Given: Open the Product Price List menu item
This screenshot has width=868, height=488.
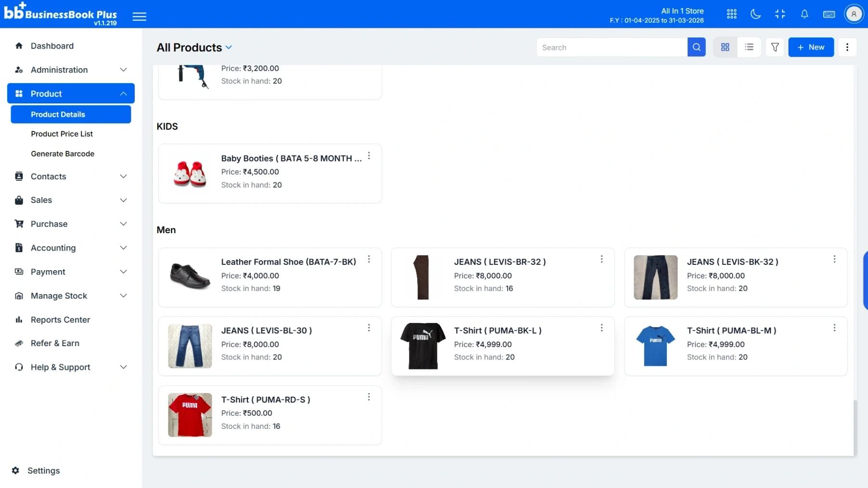Looking at the screenshot, I should coord(61,134).
